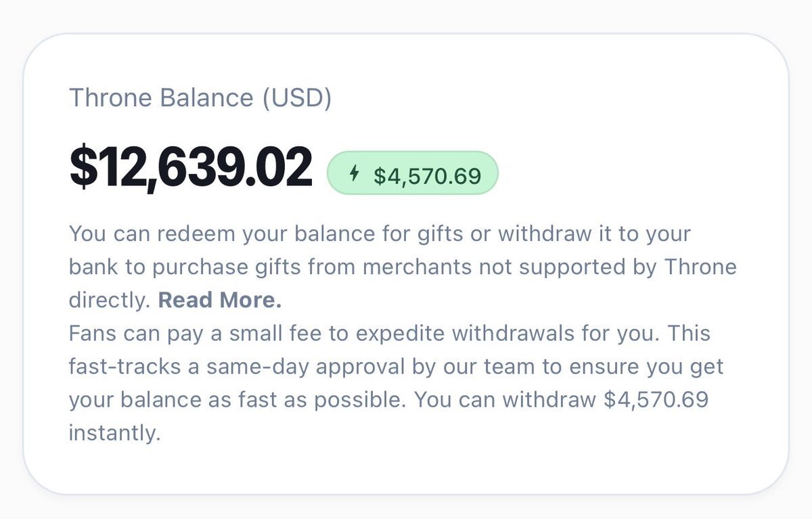Click the lightning bolt icon
This screenshot has width=812, height=519.
tap(354, 175)
